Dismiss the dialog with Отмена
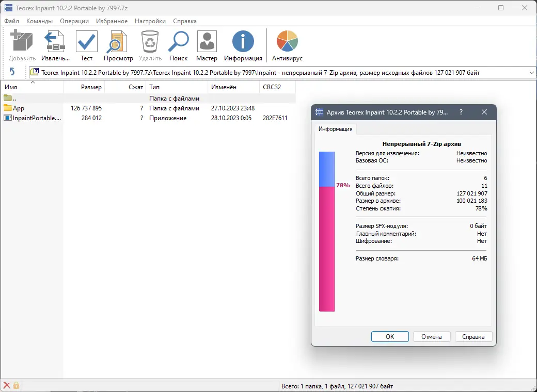Viewport: 537px width, 392px height. tap(432, 336)
